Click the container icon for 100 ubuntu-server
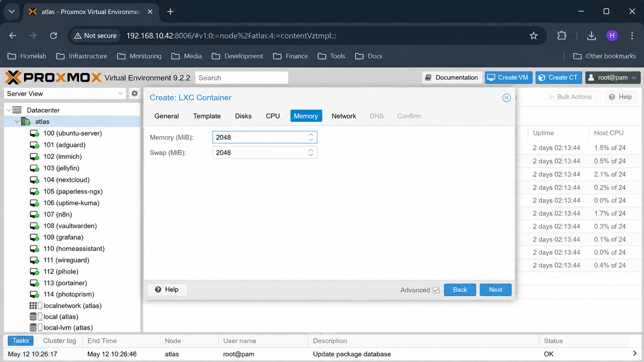Image resolution: width=644 pixels, height=362 pixels. 34,133
